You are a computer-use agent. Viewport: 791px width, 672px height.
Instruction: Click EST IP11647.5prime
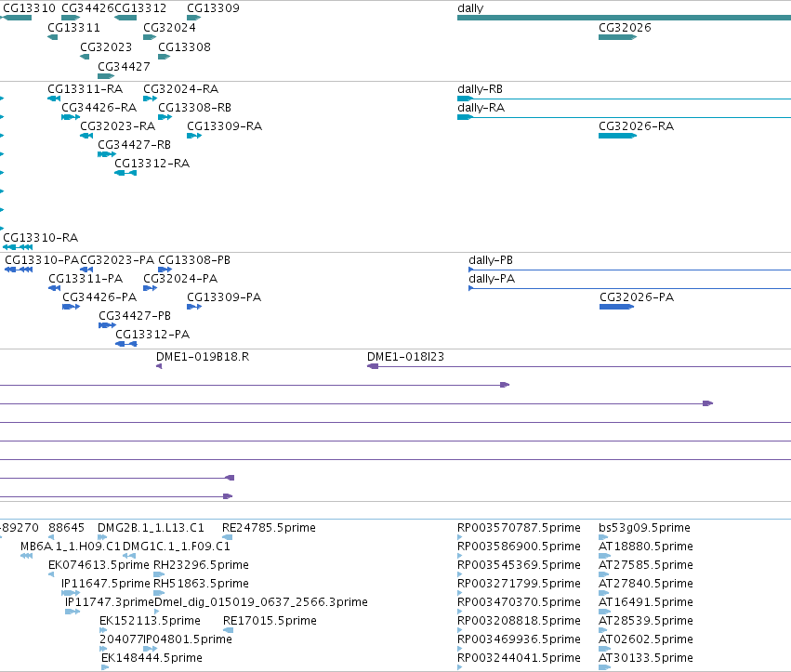point(71,593)
